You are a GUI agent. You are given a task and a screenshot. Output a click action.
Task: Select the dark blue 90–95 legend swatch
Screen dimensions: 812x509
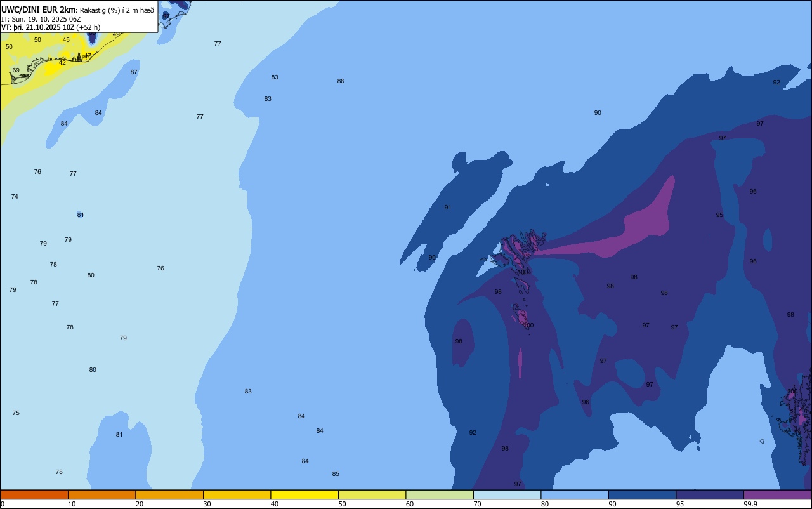click(x=642, y=494)
